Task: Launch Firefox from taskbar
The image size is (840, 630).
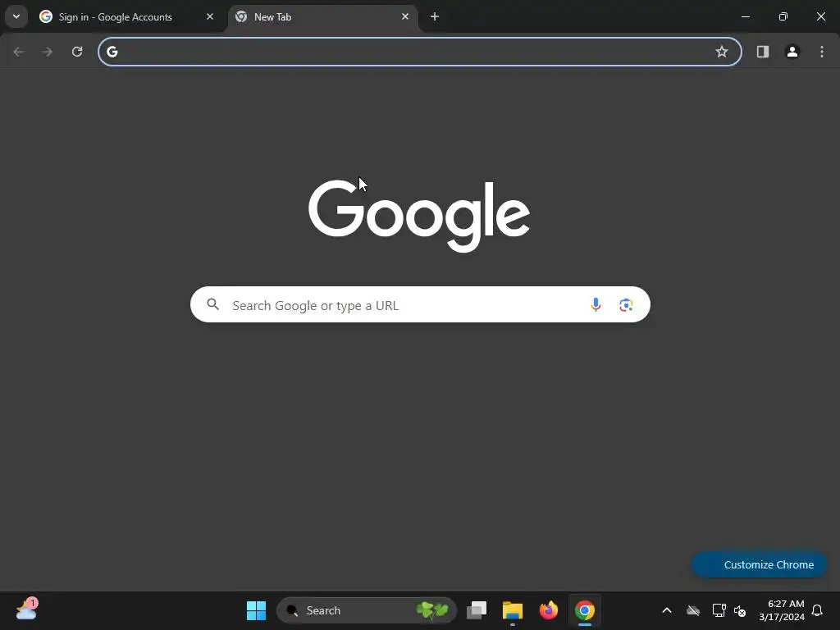Action: 549,610
